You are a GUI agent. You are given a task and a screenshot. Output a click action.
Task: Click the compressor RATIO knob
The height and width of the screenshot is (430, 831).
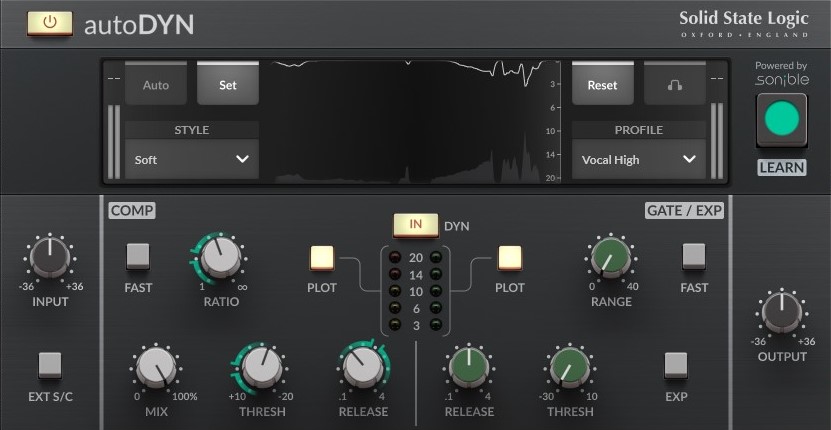pyautogui.click(x=220, y=259)
